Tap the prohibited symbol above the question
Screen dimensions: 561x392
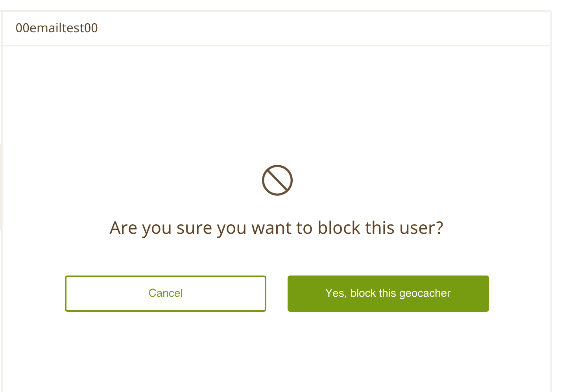pos(277,180)
